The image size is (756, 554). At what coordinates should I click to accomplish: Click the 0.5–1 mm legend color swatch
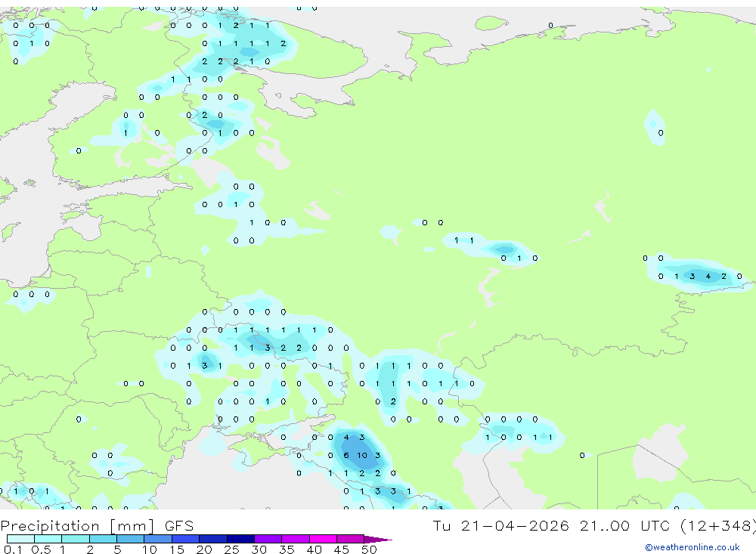(x=48, y=539)
